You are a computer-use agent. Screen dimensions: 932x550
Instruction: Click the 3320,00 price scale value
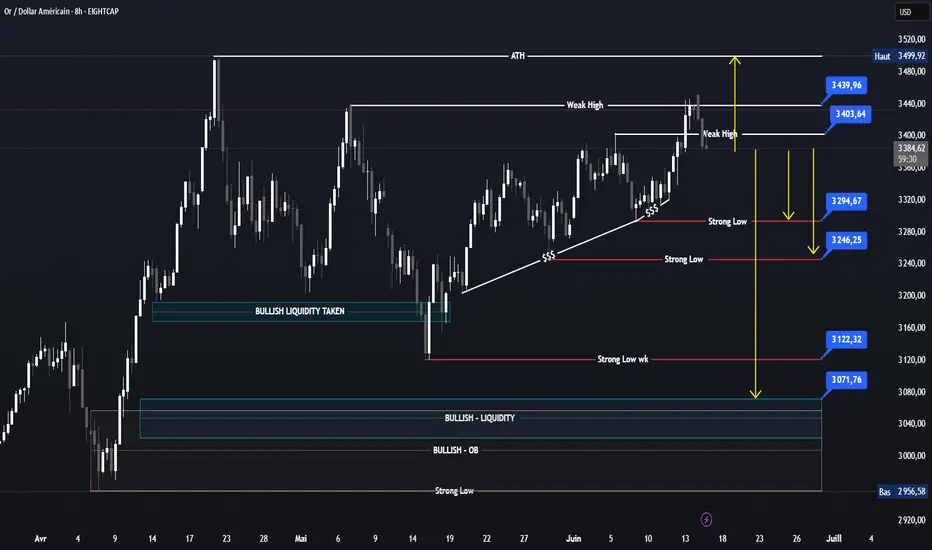point(911,200)
